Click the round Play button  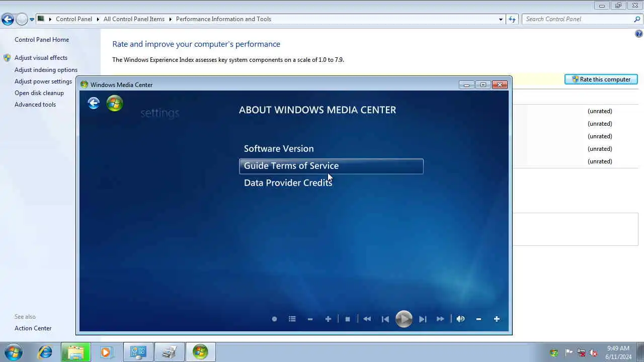pyautogui.click(x=404, y=319)
